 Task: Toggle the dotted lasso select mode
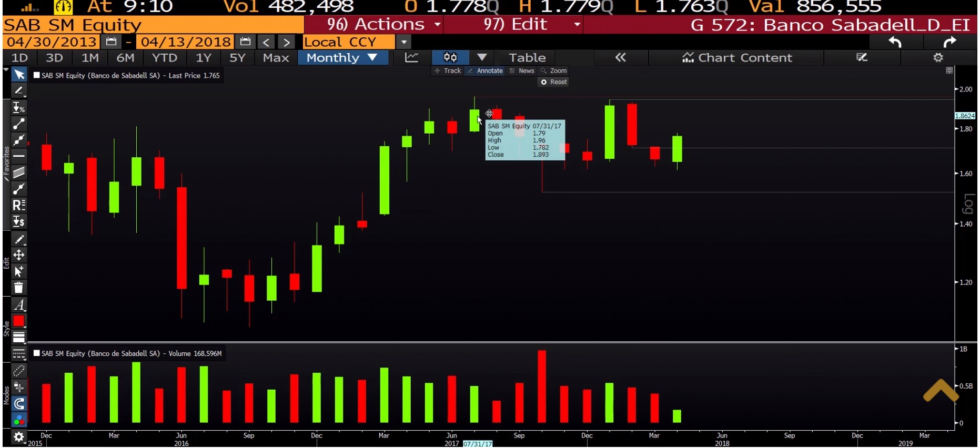tap(19, 371)
